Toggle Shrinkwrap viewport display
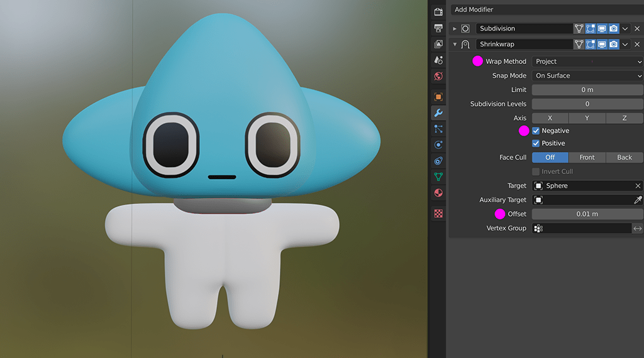Image resolution: width=644 pixels, height=358 pixels. click(x=602, y=44)
